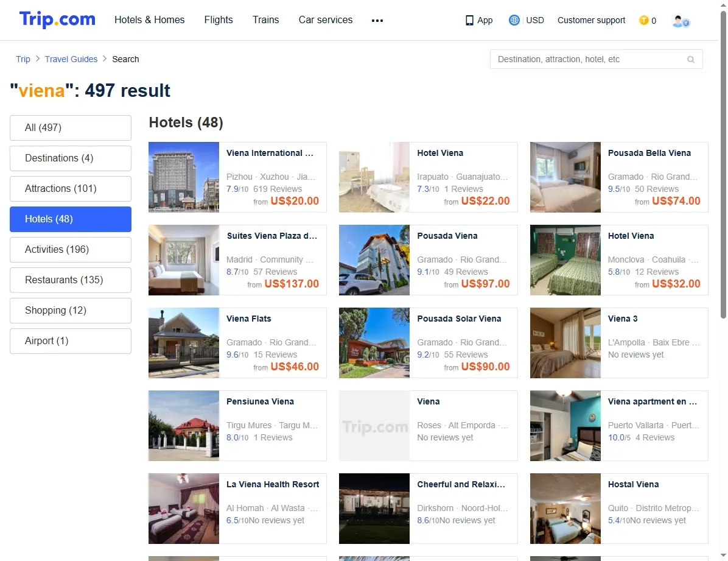Viewport: 728px width, 561px height.
Task: Open Hostal Viena listing title
Action: coord(633,484)
